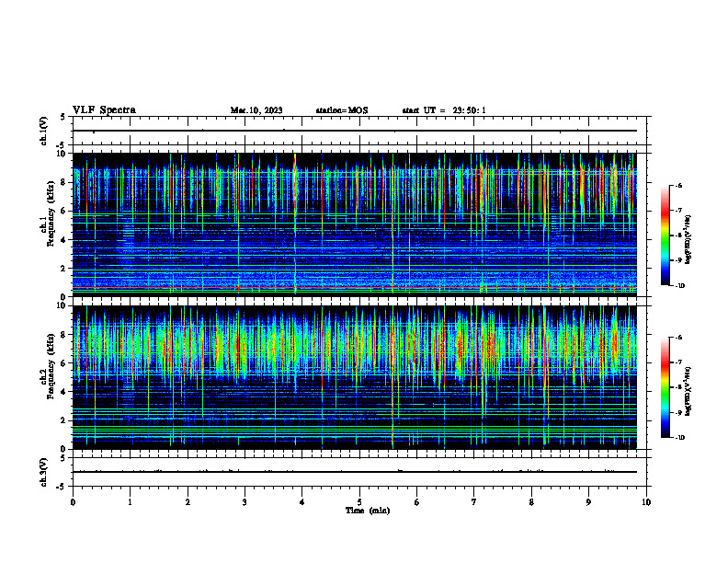Click the "VLF Spectra" plot title
The width and height of the screenshot is (728, 563).
pyautogui.click(x=104, y=110)
